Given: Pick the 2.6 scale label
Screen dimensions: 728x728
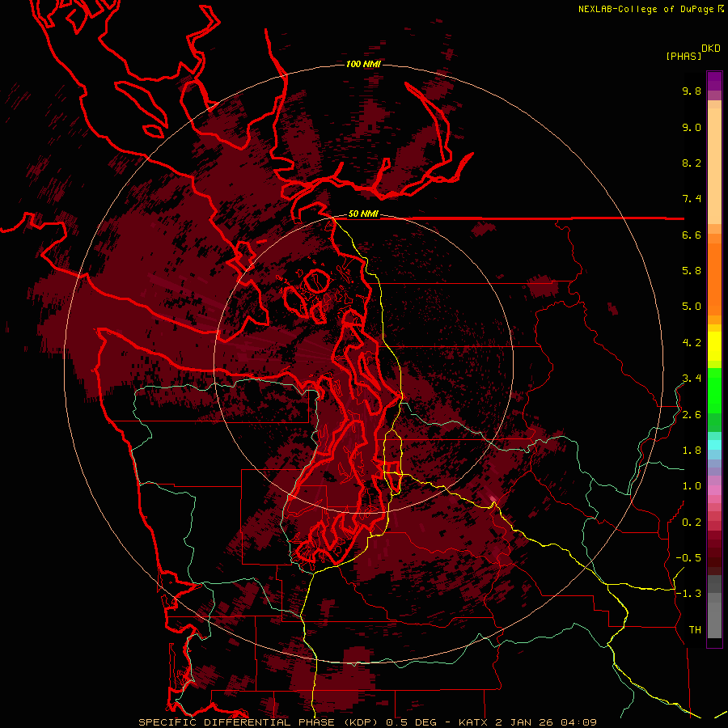Looking at the screenshot, I should 692,415.
